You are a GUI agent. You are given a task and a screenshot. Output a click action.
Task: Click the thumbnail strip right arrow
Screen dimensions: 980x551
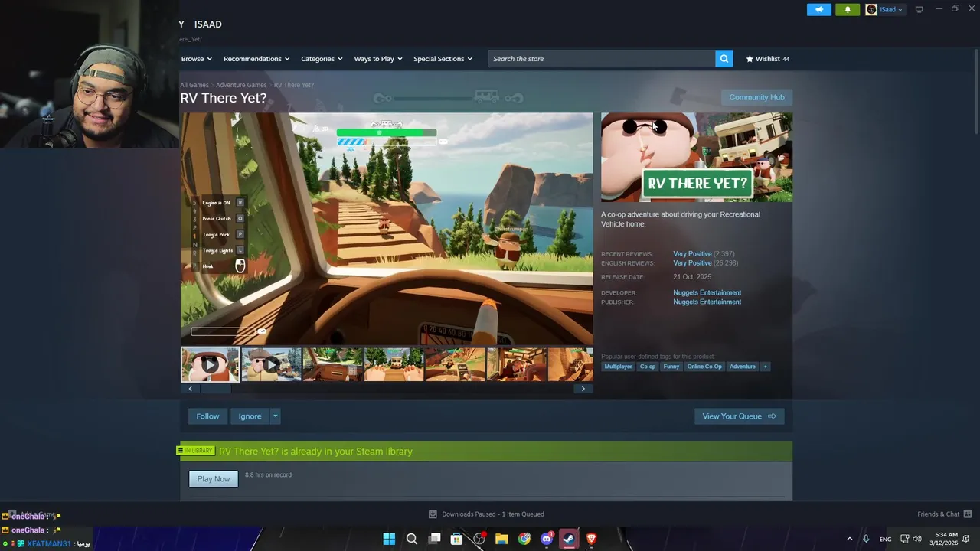click(x=583, y=389)
